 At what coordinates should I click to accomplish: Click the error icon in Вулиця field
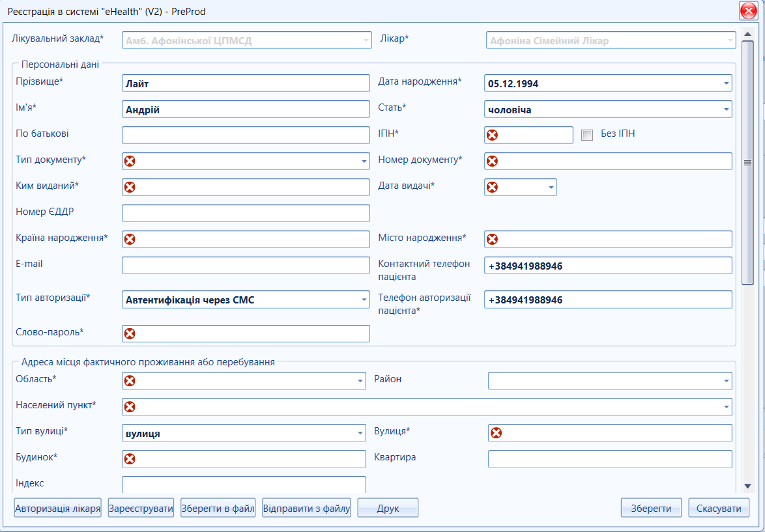click(496, 432)
